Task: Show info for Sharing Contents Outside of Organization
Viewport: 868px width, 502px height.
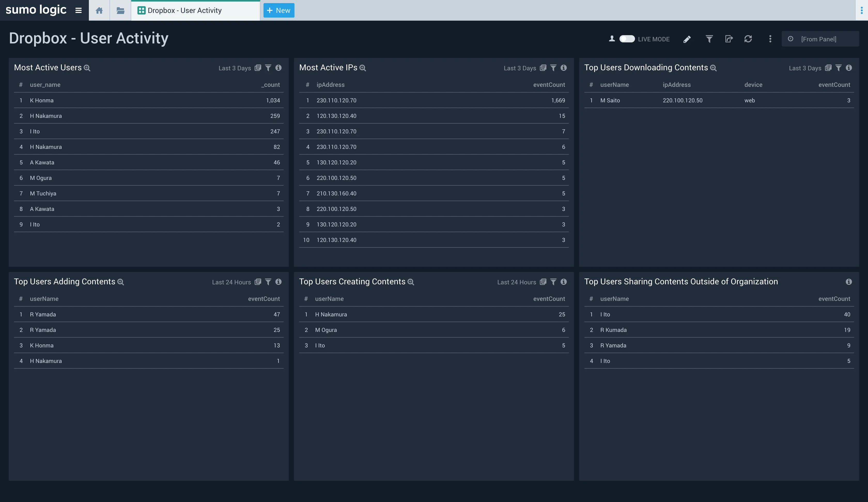Action: pos(849,282)
